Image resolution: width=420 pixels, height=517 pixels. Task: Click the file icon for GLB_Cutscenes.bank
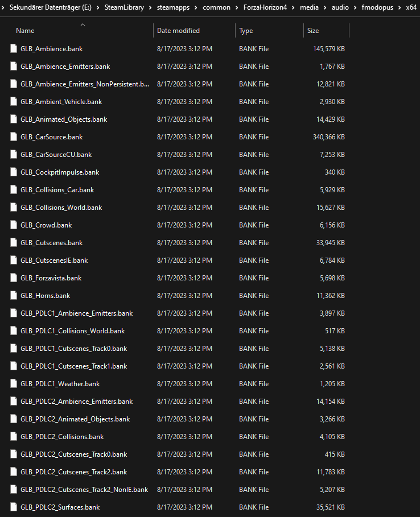click(x=14, y=243)
